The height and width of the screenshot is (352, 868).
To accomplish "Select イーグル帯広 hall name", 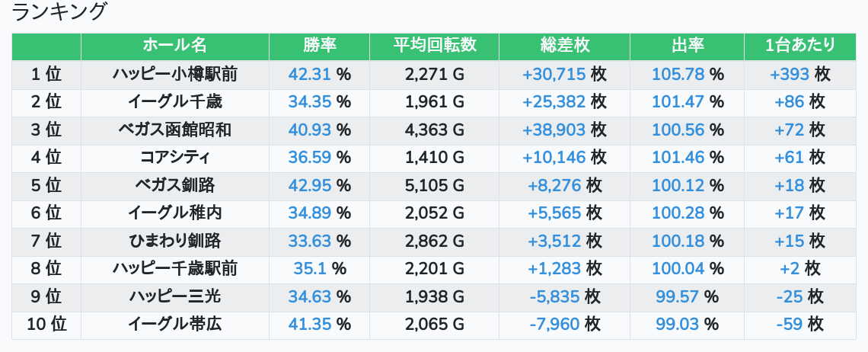I will tap(174, 325).
